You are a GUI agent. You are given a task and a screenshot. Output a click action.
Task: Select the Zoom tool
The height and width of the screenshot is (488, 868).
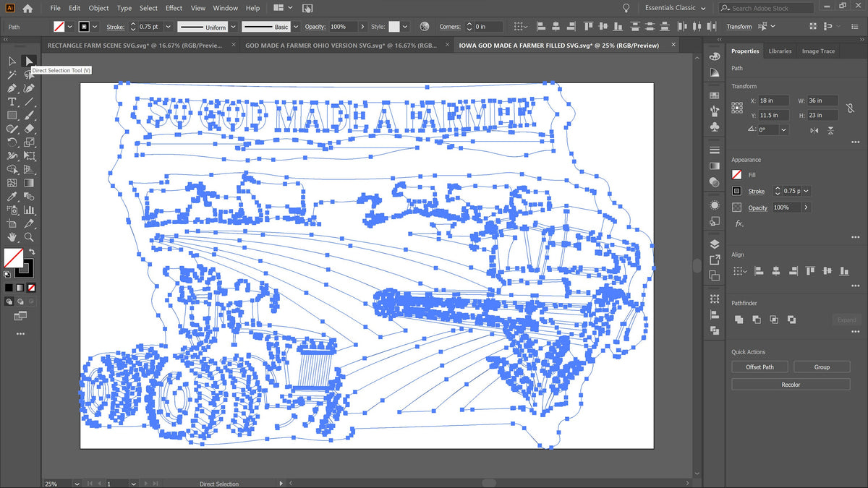(x=29, y=237)
